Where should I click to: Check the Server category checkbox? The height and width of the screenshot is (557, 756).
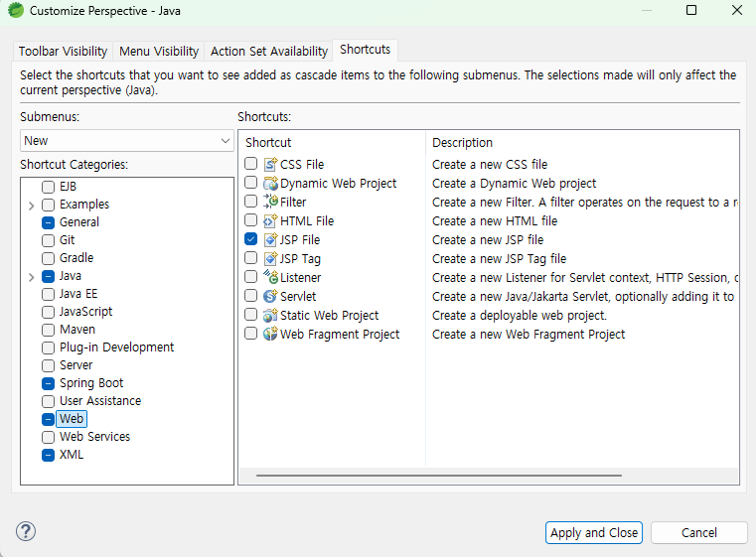pyautogui.click(x=49, y=365)
